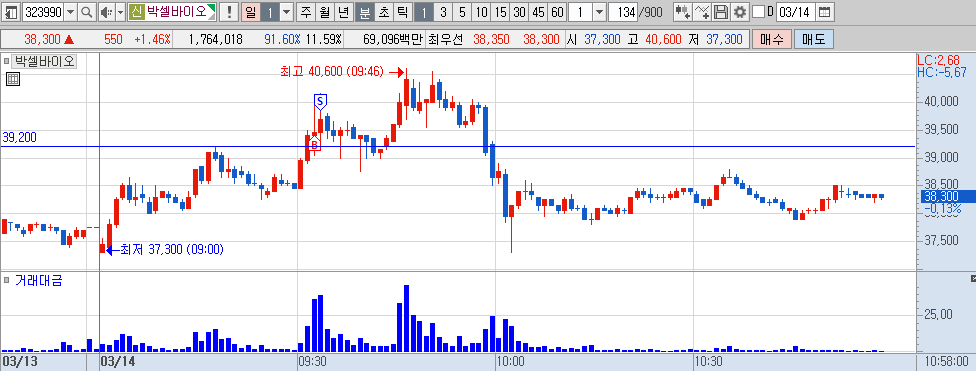Click the data table grid icon under 박셀바이오
The height and width of the screenshot is (371, 976).
13,79
